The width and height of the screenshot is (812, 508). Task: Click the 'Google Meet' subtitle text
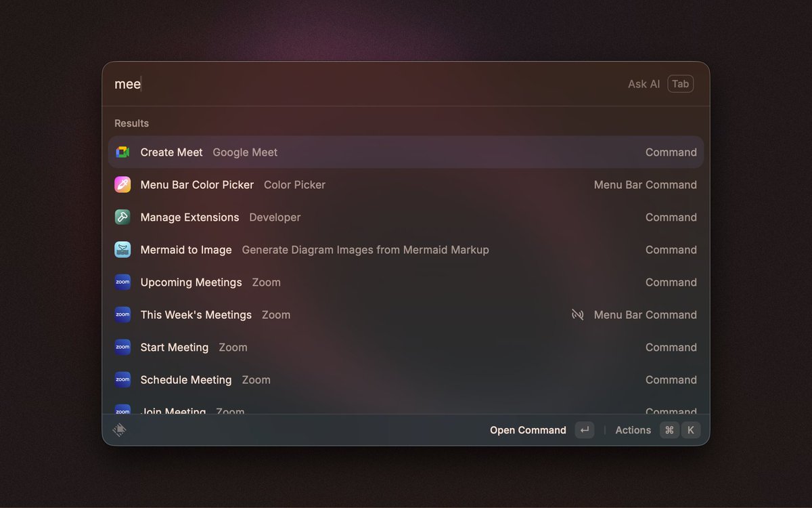tap(245, 152)
